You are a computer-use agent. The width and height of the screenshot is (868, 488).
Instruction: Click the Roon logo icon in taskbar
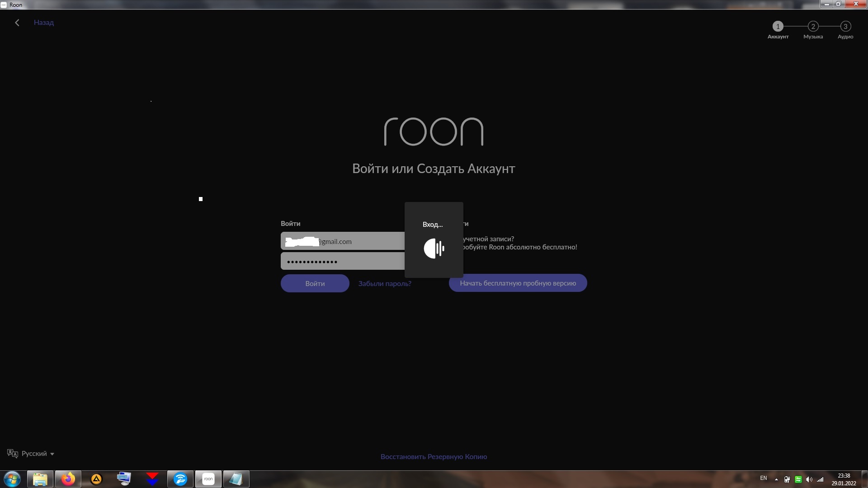click(x=208, y=478)
